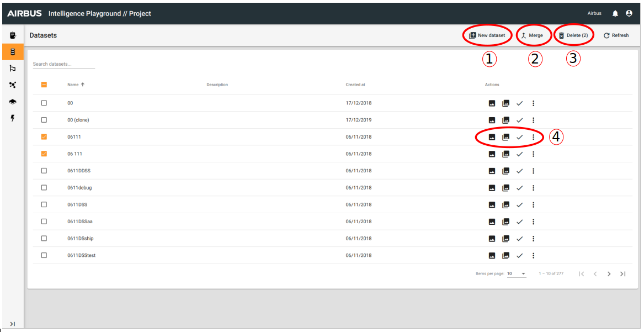Check the box for dataset 00
Viewport: 644px width, 332px height.
coord(44,103)
